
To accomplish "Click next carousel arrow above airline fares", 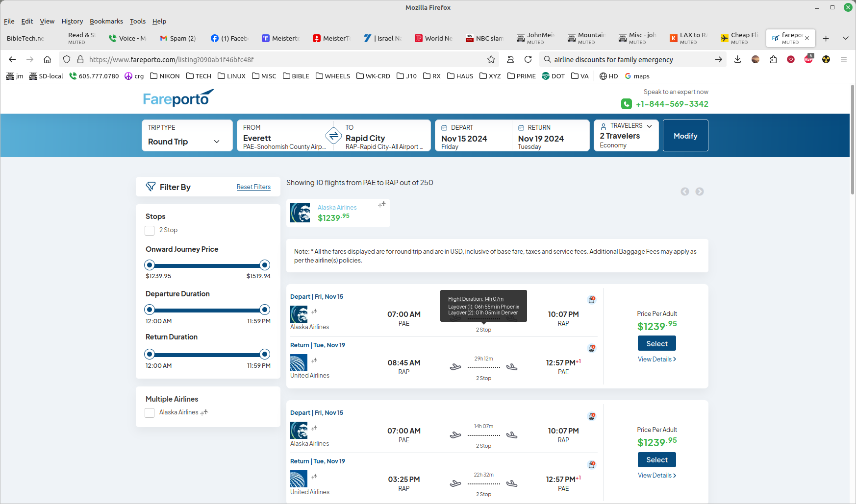I will [x=699, y=192].
